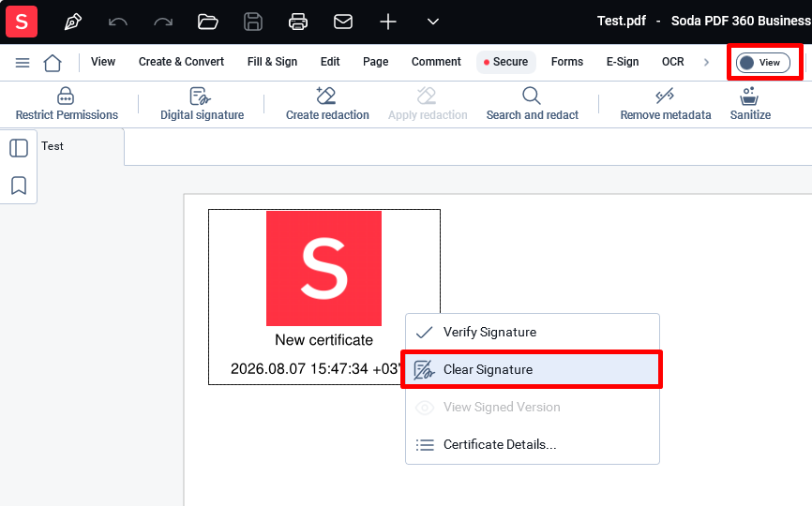Open the hamburger main menu
The image size is (812, 506).
point(23,63)
